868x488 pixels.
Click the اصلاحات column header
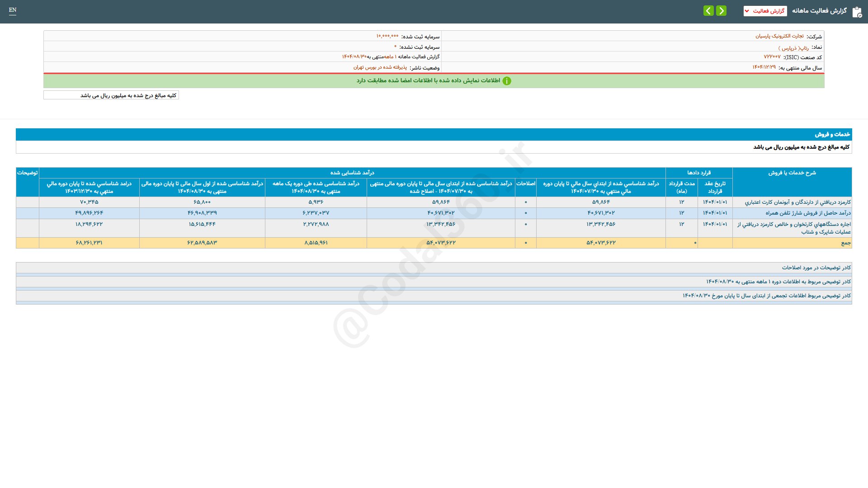click(525, 183)
